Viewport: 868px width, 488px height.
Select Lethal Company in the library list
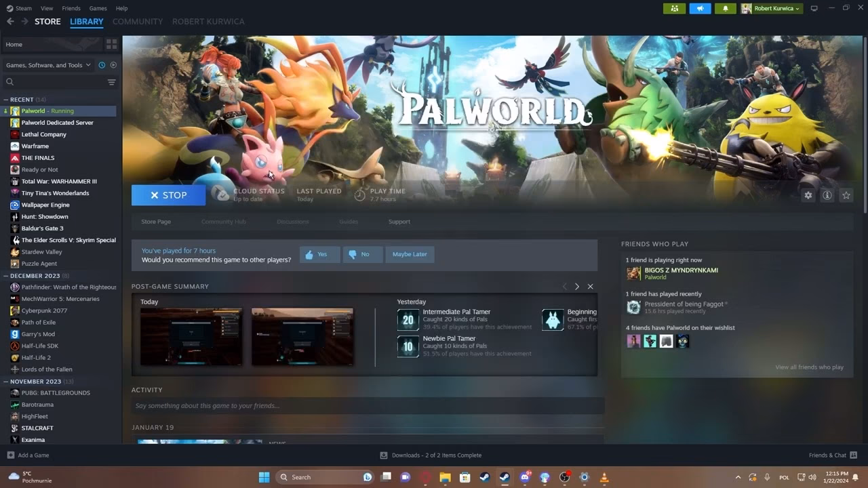tap(44, 134)
